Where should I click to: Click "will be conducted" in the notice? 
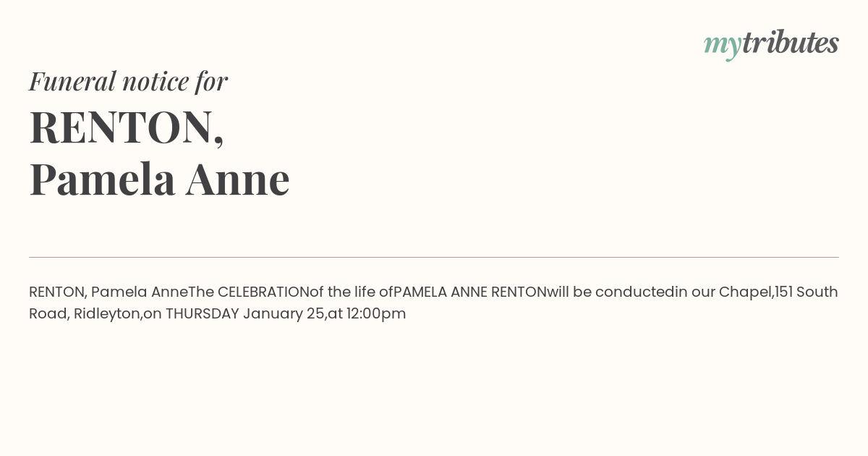click(610, 292)
